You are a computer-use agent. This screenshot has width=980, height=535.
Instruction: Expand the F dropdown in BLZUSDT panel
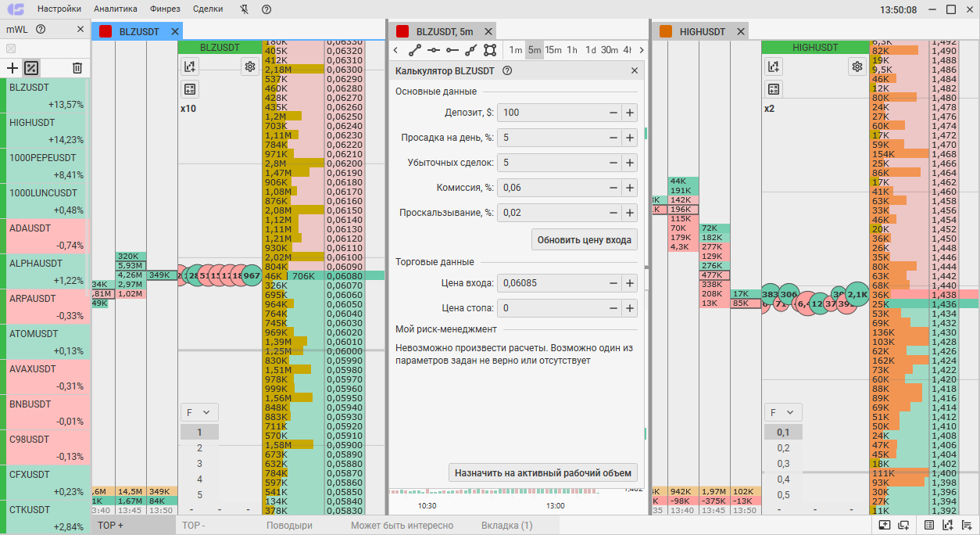coord(199,412)
